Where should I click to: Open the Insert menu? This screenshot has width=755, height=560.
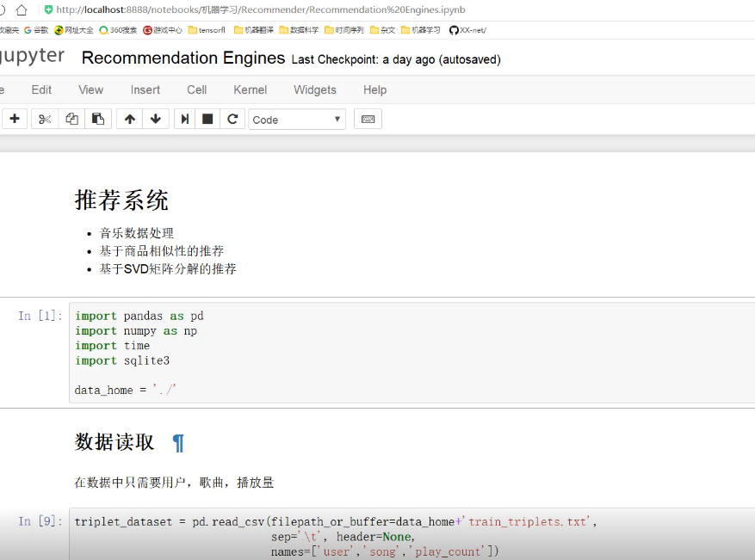click(x=145, y=89)
